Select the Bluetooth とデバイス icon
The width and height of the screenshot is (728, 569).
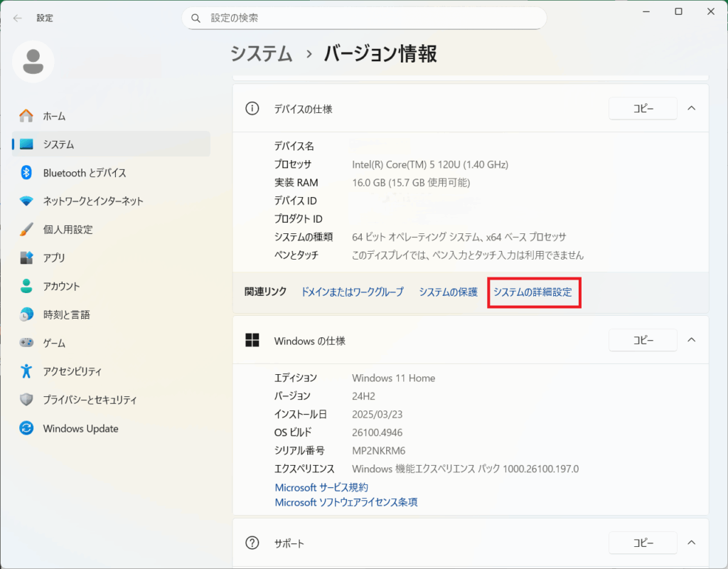26,172
